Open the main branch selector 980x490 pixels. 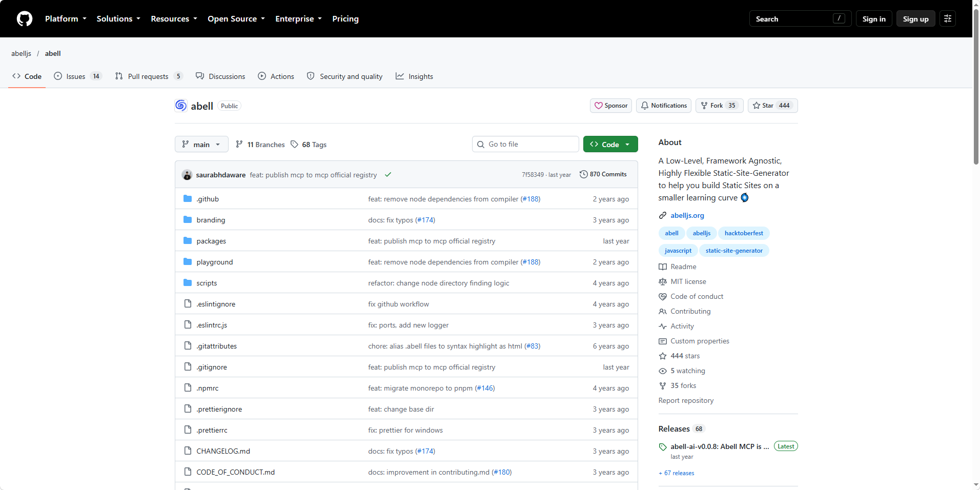[201, 145]
